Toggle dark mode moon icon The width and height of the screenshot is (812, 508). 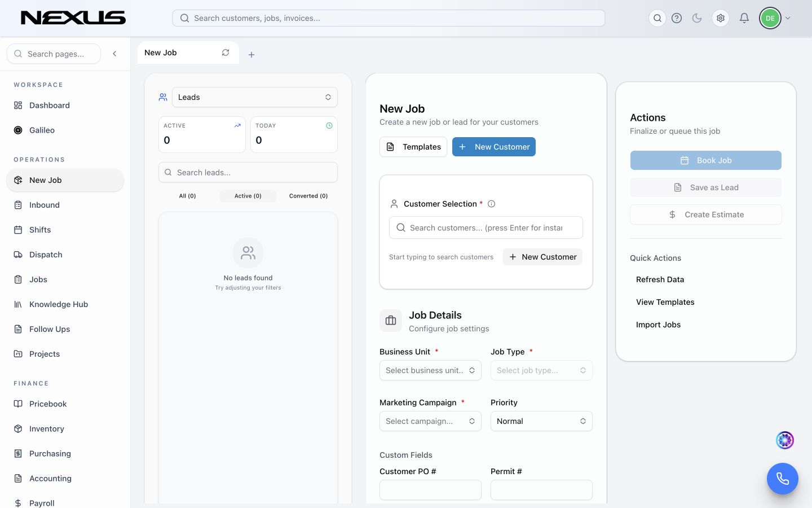click(697, 18)
